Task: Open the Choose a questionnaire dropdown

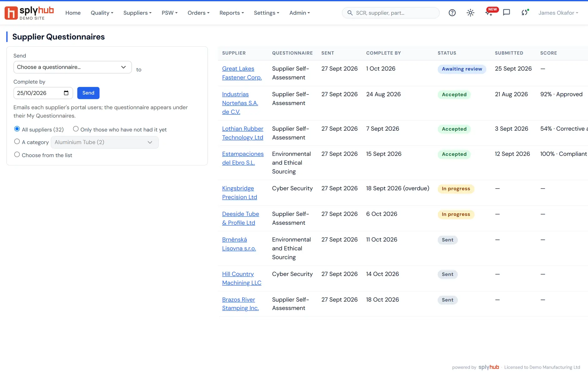Action: click(73, 67)
